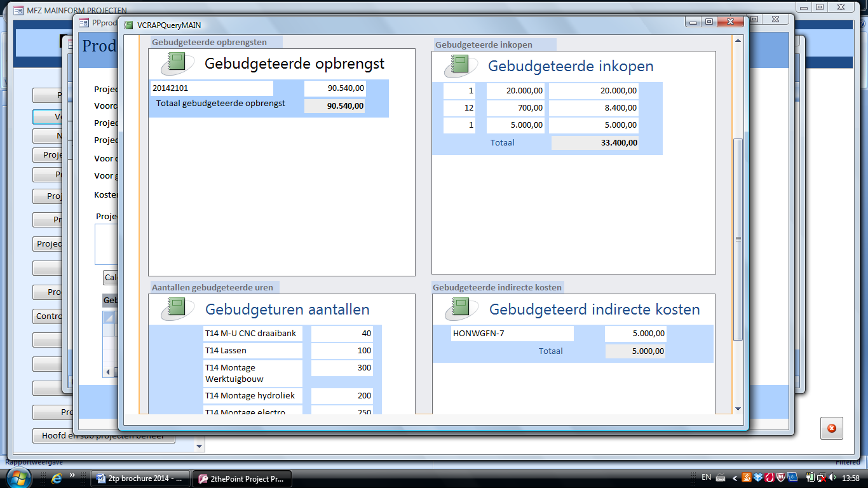Click the notebook icon beside Gebudgeteerde inkopen
The height and width of the screenshot is (488, 868).
point(461,66)
